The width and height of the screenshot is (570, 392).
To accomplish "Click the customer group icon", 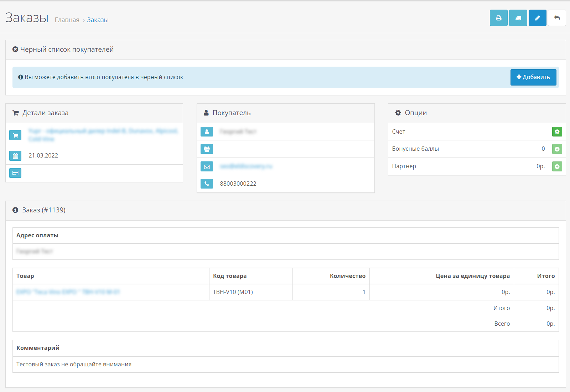I will [x=207, y=149].
